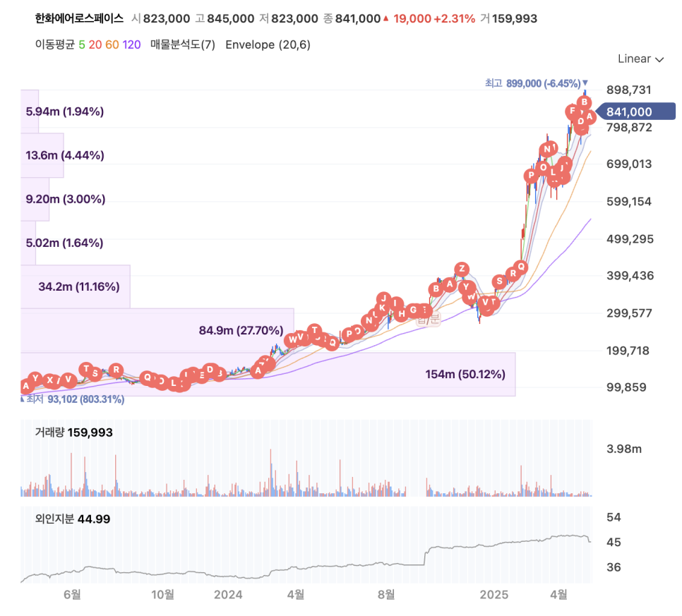This screenshot has width=682, height=616.
Task: Click the 599,154 price axis label
Action: [x=629, y=201]
